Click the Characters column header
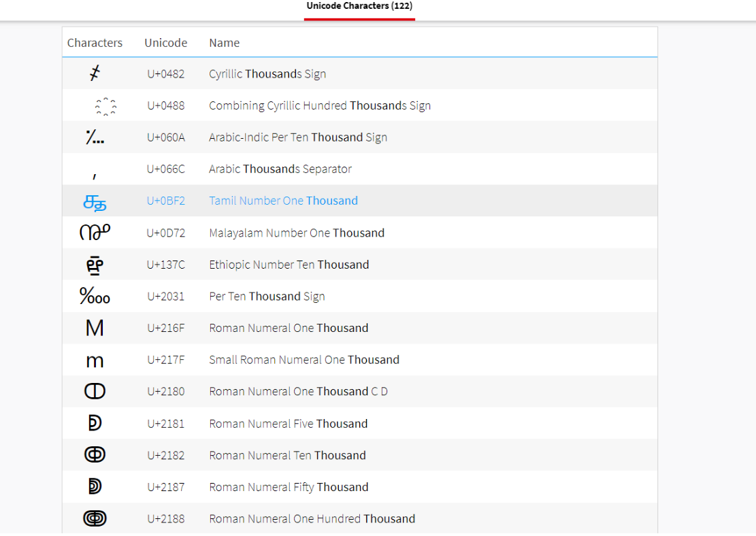756x536 pixels. point(95,43)
